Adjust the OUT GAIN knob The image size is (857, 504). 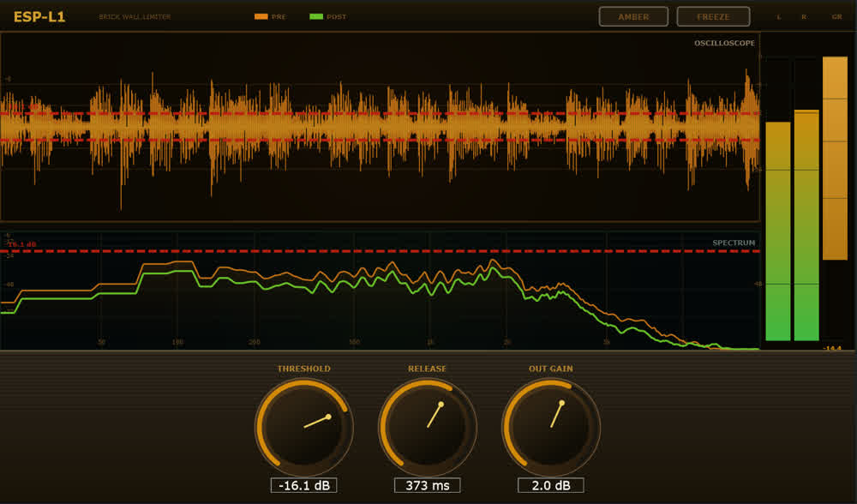551,427
